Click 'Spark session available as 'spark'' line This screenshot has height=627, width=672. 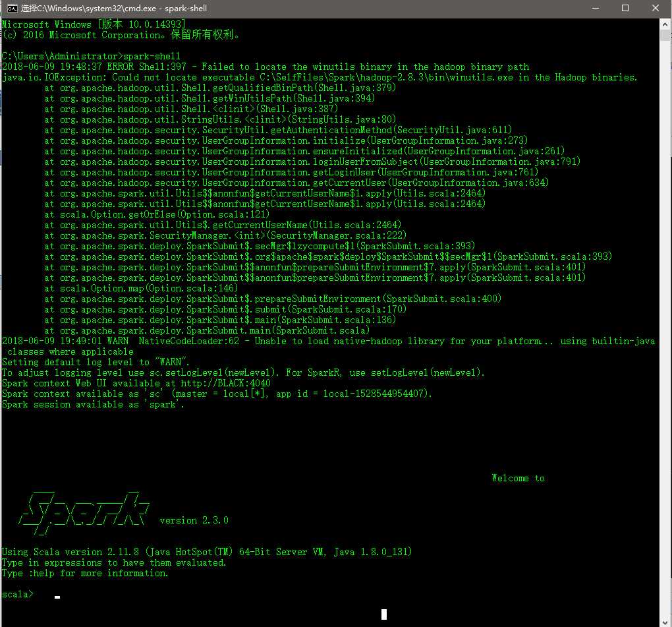click(x=93, y=404)
